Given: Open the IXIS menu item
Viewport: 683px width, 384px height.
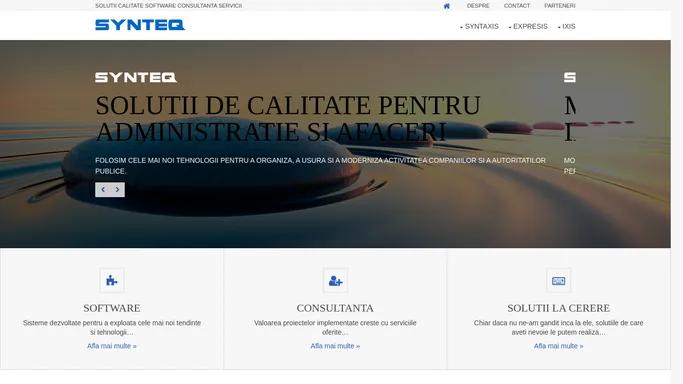Looking at the screenshot, I should (568, 27).
